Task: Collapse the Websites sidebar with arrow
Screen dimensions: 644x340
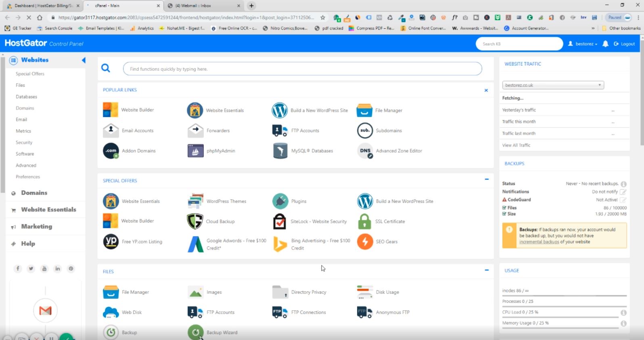Action: 84,60
